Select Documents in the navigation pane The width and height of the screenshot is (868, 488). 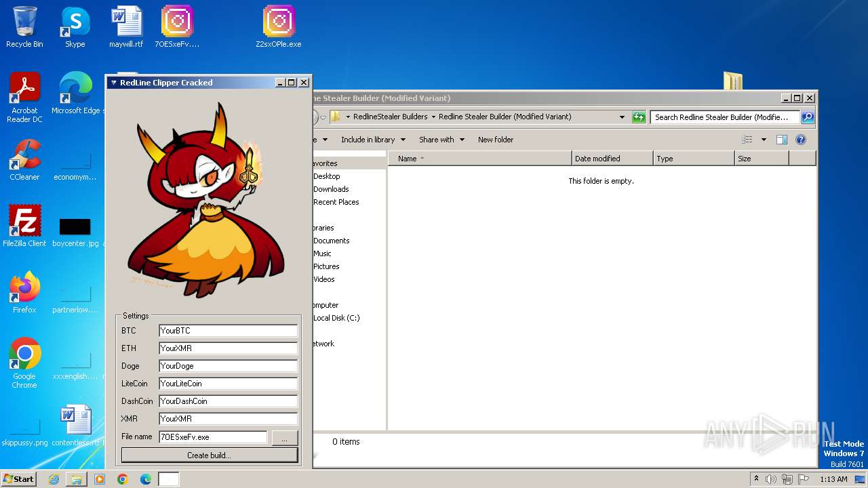332,241
